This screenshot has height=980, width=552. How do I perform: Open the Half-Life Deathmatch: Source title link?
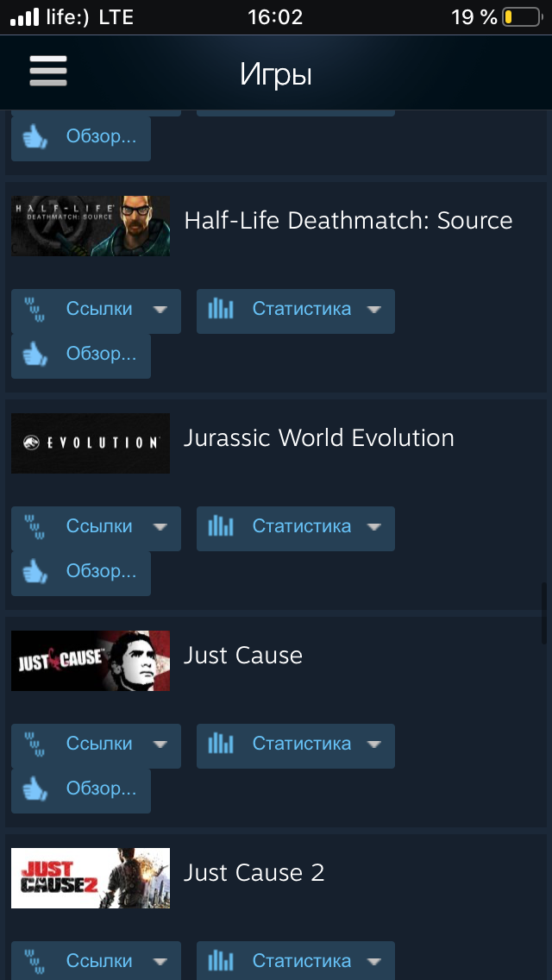(348, 221)
